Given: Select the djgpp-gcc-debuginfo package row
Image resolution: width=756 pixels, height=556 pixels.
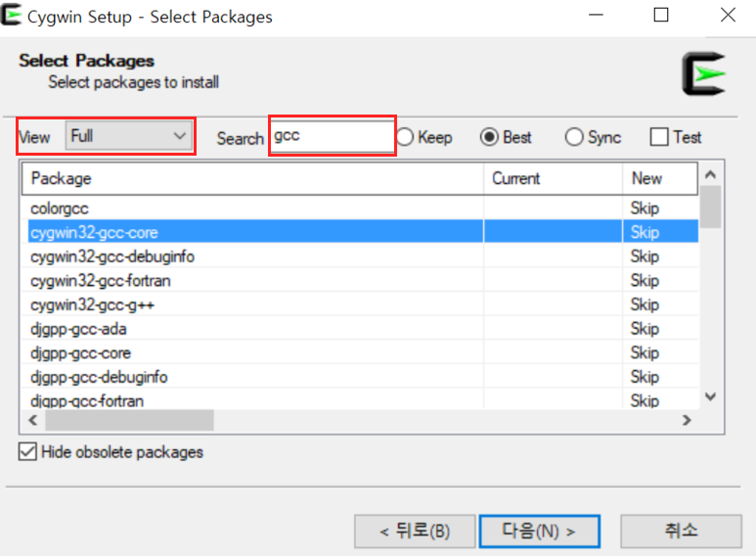Looking at the screenshot, I should point(360,377).
